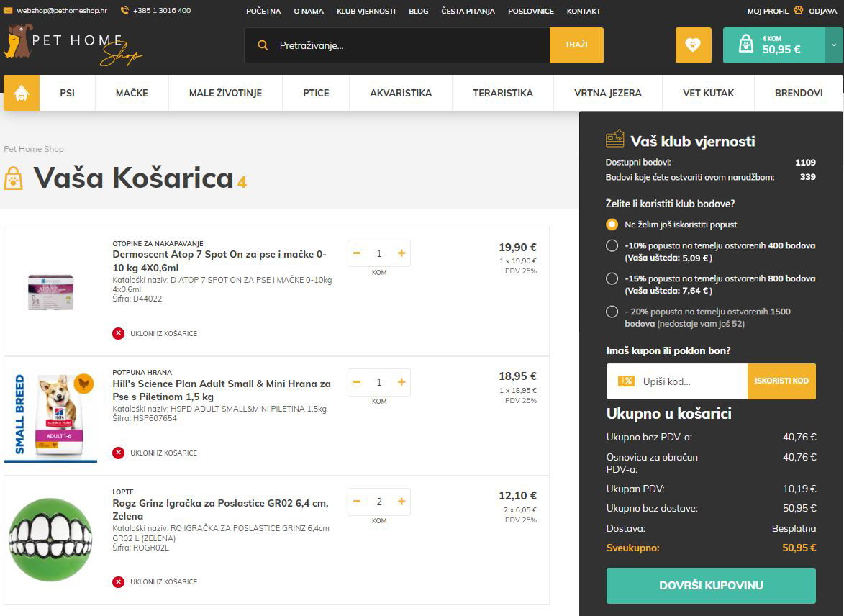Click the search magnifier icon
This screenshot has height=616, width=844.
[263, 45]
